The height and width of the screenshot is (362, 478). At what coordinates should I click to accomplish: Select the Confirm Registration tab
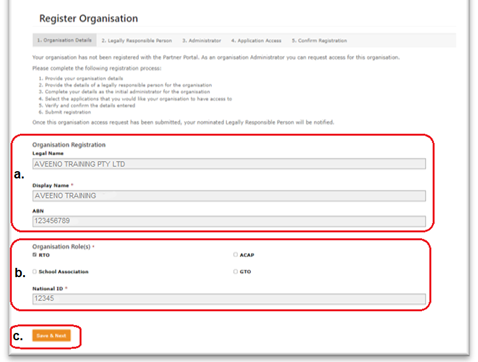point(319,41)
